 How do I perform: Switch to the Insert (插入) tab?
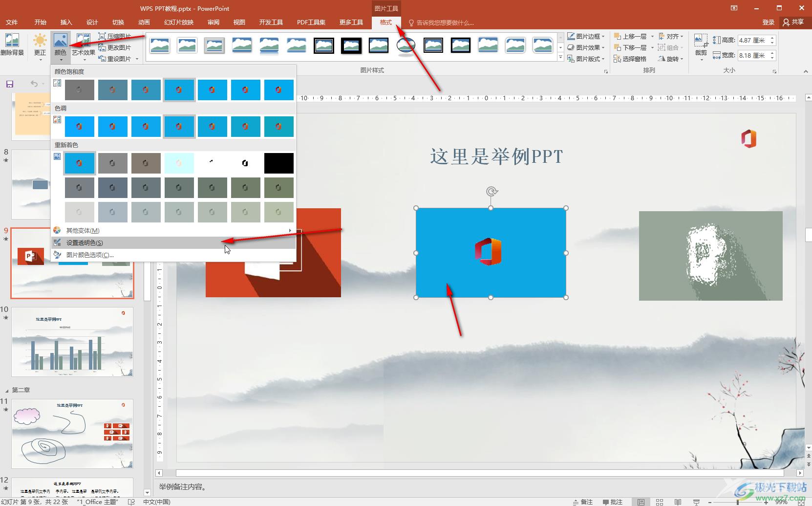pyautogui.click(x=66, y=22)
